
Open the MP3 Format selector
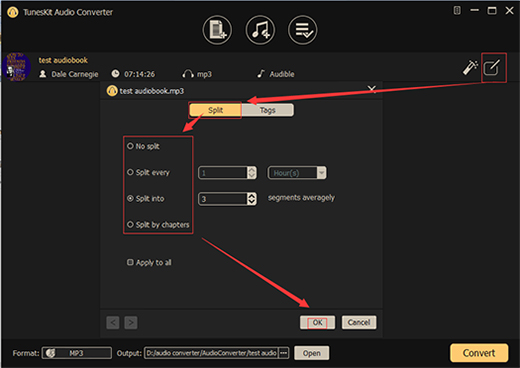click(77, 353)
